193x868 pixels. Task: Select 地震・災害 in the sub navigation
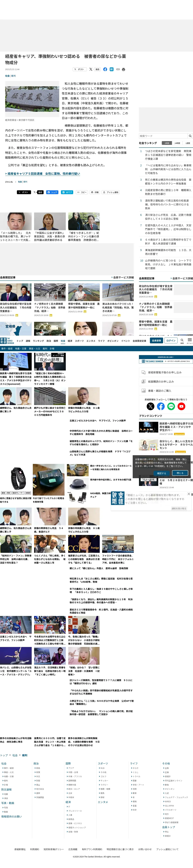[x=21, y=349]
